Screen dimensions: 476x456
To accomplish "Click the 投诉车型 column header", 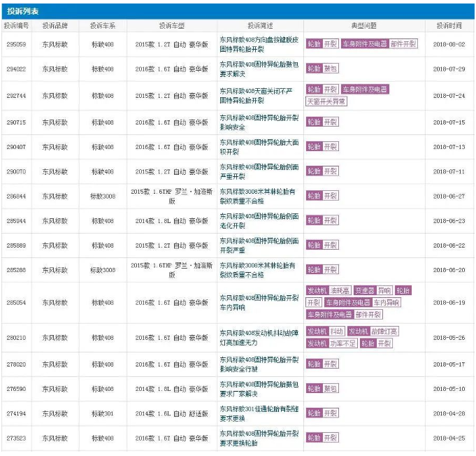I will [x=172, y=26].
